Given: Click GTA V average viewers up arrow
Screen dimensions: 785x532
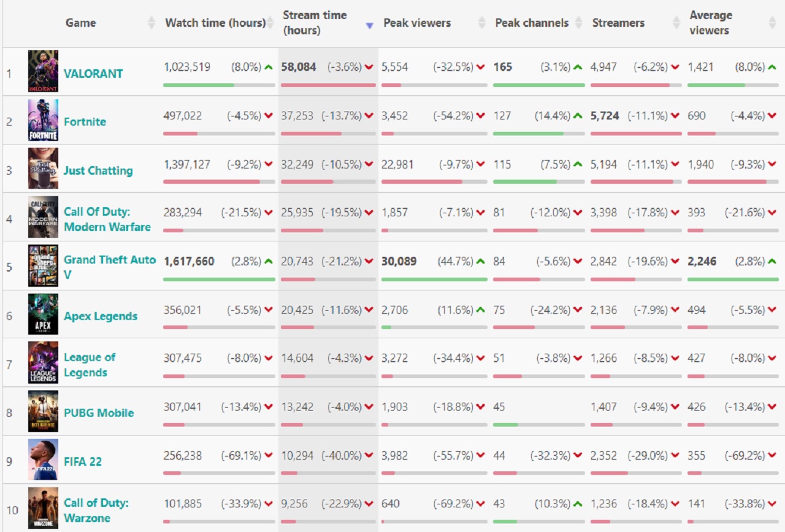Looking at the screenshot, I should pos(772,262).
